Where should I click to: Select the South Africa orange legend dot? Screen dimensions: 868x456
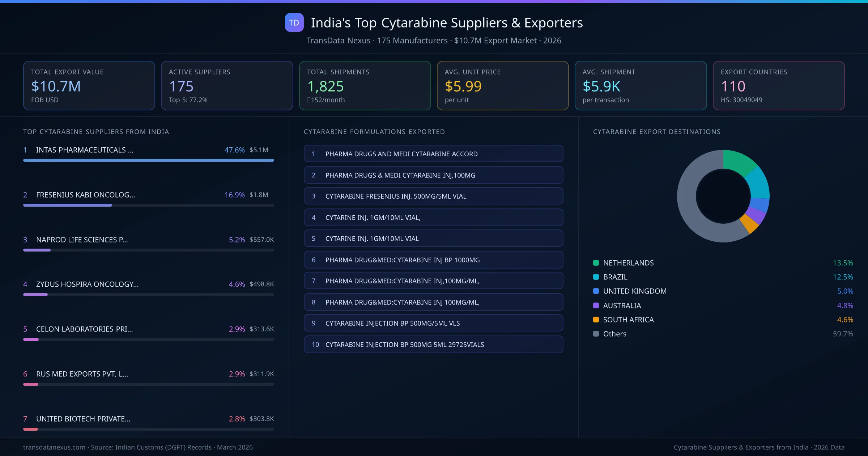[596, 320]
